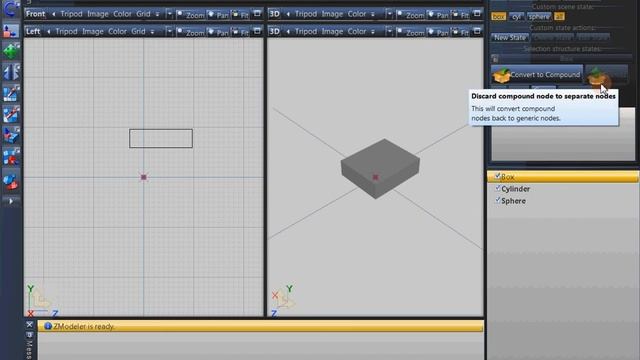
Task: Select the Move axis tool icon
Action: pyautogui.click(x=11, y=31)
